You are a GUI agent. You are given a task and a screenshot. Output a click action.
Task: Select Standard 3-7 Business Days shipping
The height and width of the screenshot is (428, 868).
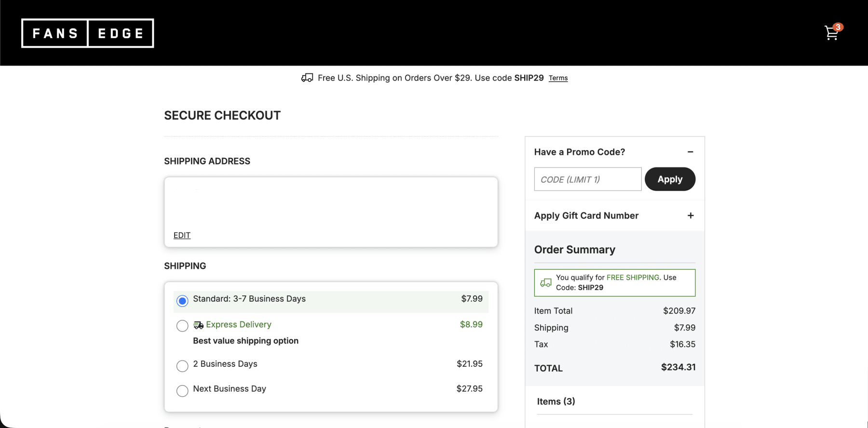[182, 301]
